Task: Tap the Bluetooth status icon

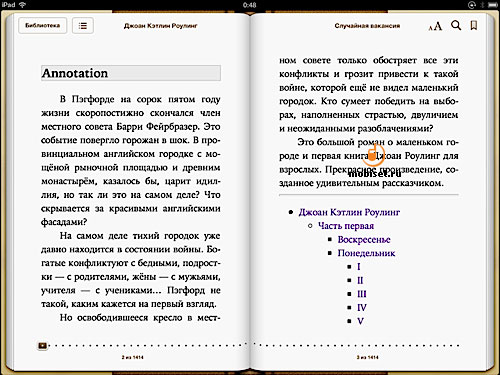Action: 482,5
